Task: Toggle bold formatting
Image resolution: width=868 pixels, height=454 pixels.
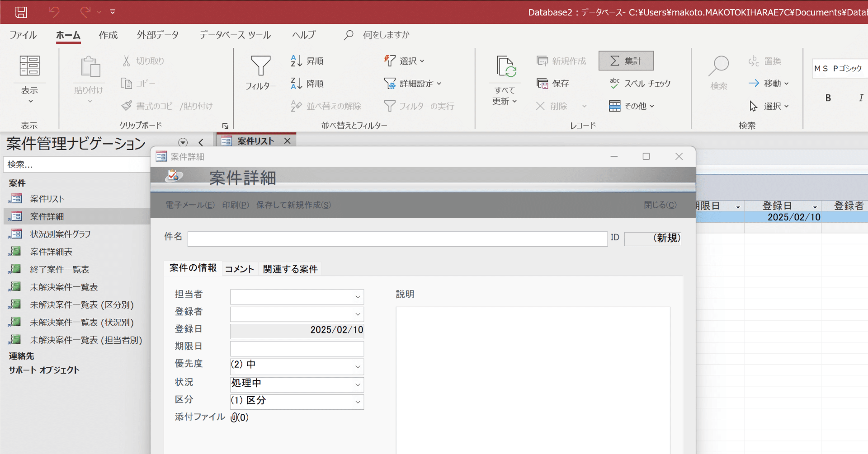Action: click(828, 98)
